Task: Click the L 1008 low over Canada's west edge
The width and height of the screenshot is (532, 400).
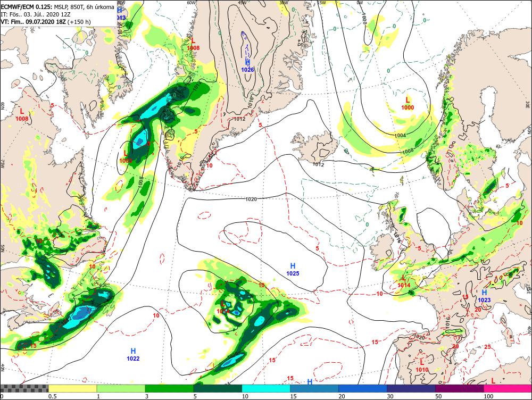Action: pos(22,115)
